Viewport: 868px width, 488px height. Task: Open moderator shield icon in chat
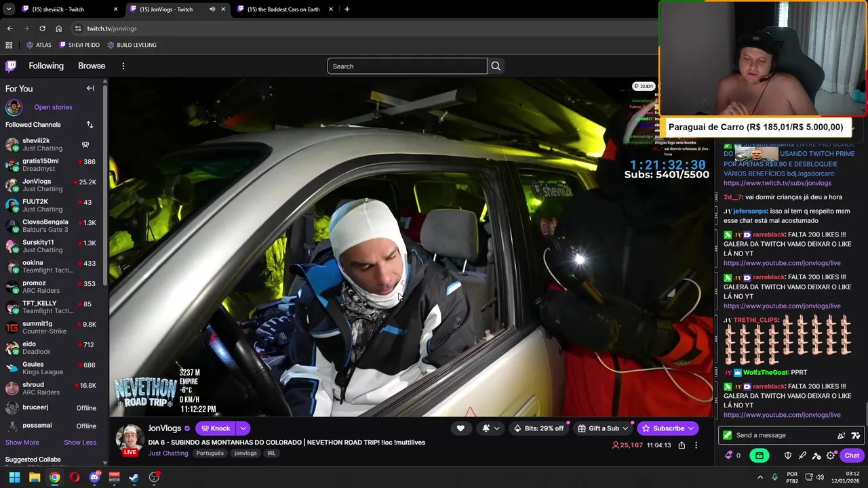tap(788, 455)
